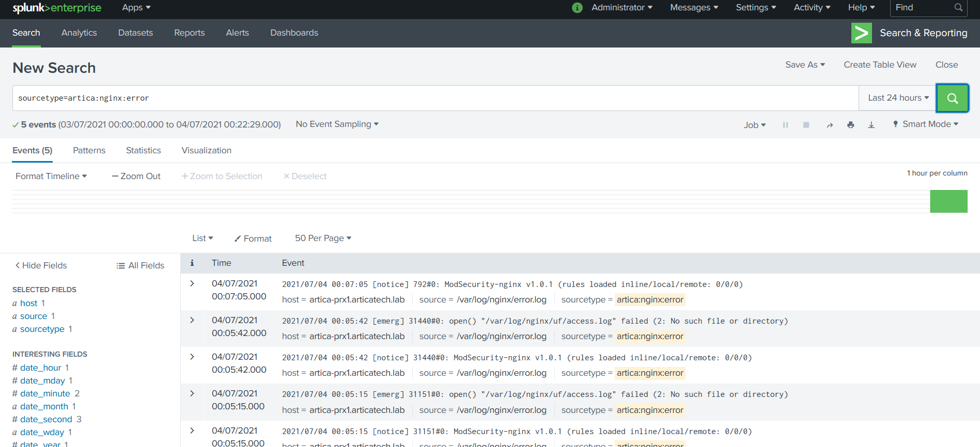Open the date_minute field
This screenshot has width=980, height=447.
(x=45, y=393)
